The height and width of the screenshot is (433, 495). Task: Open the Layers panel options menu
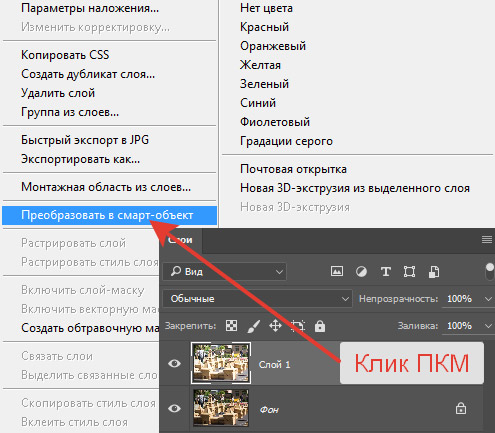(487, 239)
